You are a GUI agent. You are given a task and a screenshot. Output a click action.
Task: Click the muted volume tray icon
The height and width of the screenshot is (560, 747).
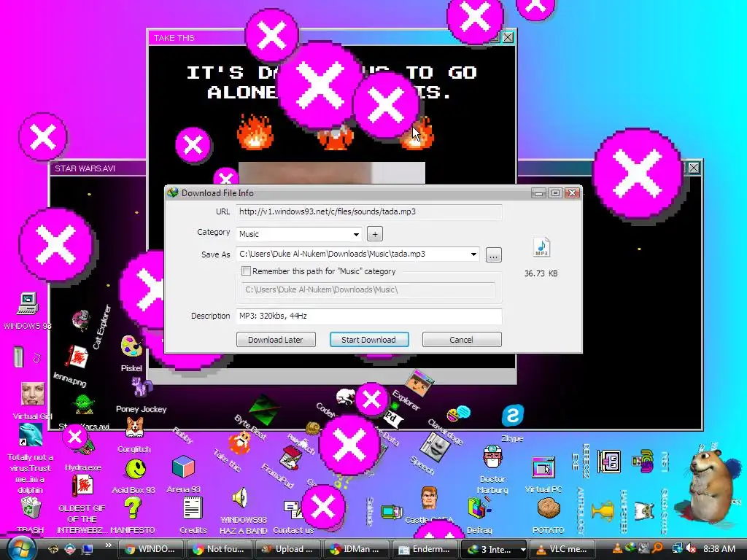click(690, 548)
